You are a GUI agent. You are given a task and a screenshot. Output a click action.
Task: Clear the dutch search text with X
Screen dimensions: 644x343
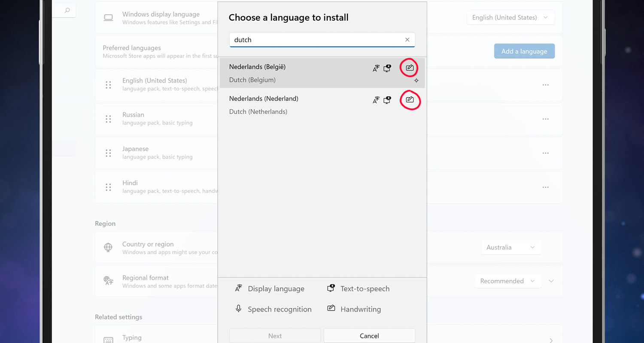[x=407, y=40]
